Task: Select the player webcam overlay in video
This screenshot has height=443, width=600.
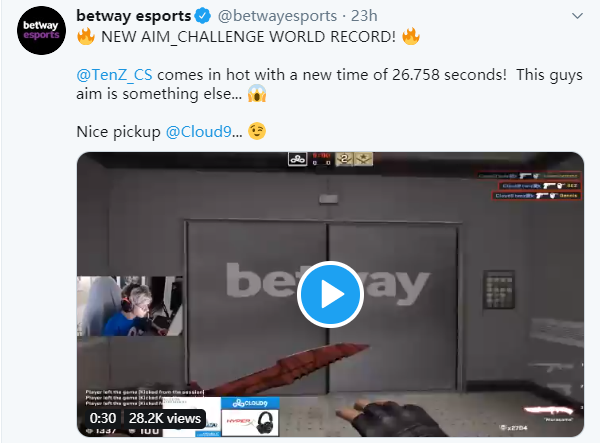Action: point(130,306)
